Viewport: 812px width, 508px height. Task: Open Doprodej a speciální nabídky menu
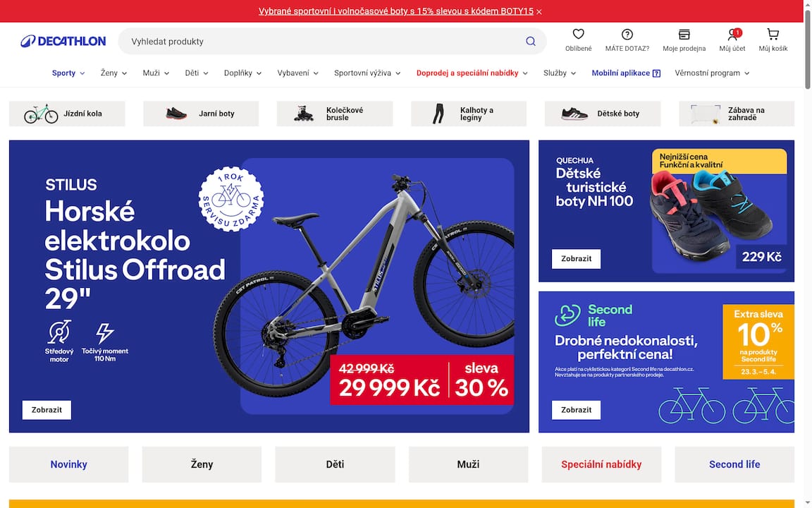(472, 73)
